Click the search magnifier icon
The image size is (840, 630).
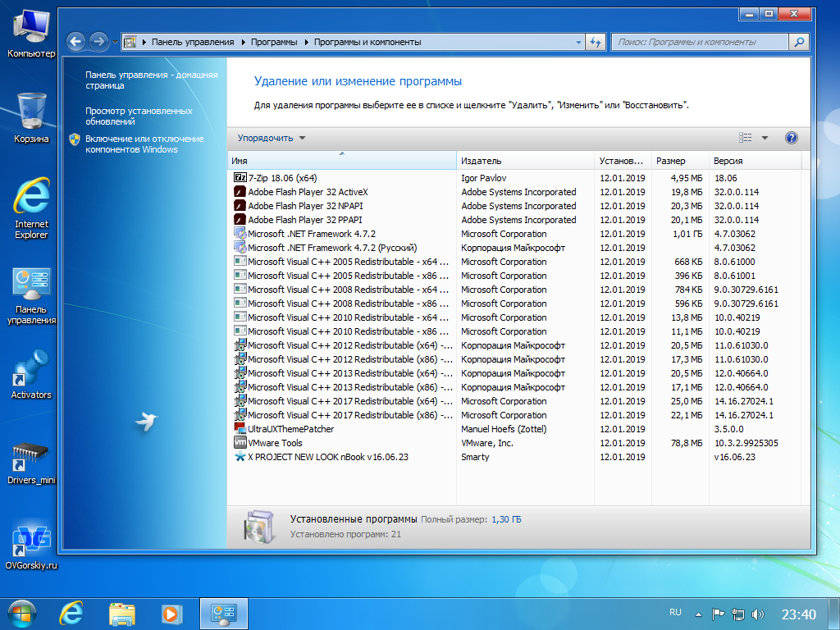tap(799, 42)
